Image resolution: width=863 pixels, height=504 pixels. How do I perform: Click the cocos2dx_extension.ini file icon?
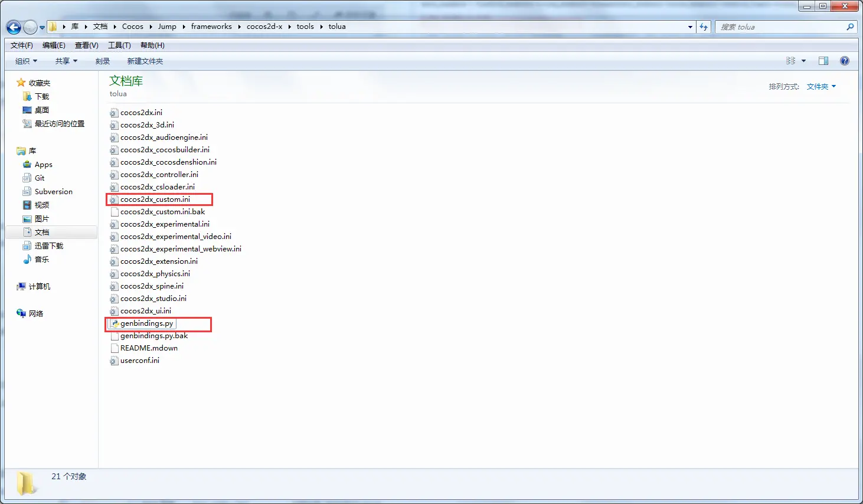pos(115,261)
